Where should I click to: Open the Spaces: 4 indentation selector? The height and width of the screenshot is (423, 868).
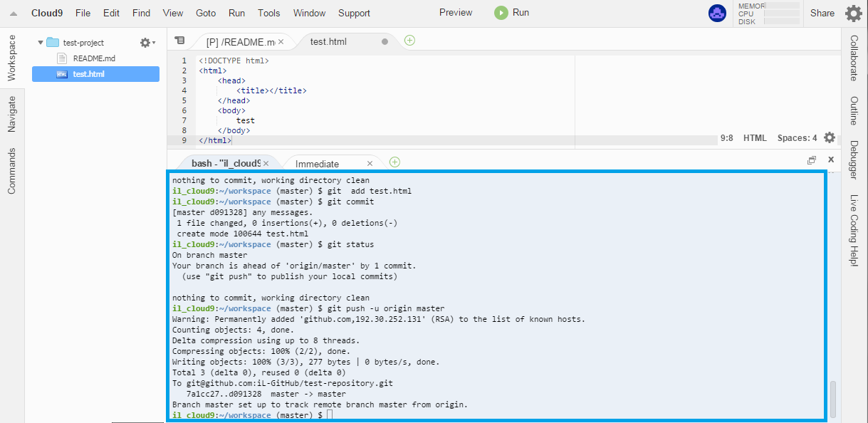point(798,138)
